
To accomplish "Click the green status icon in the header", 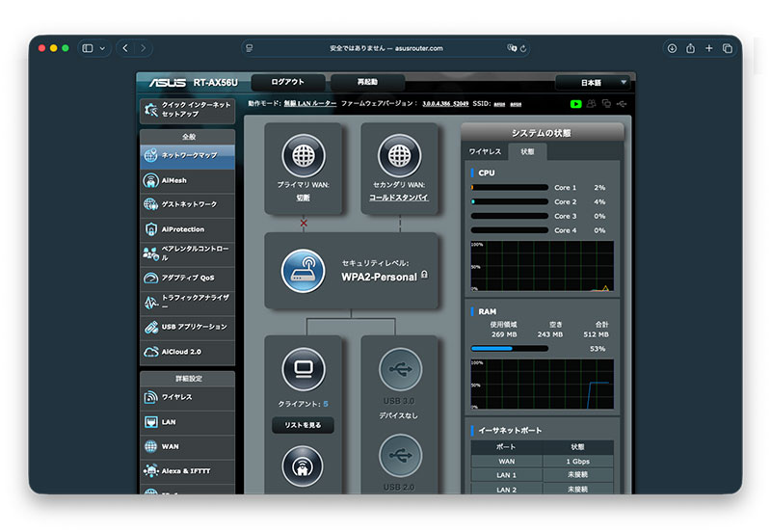I will (575, 103).
